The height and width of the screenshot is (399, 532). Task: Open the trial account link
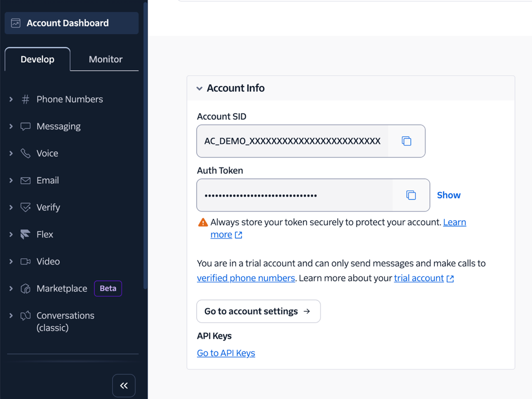[419, 278]
